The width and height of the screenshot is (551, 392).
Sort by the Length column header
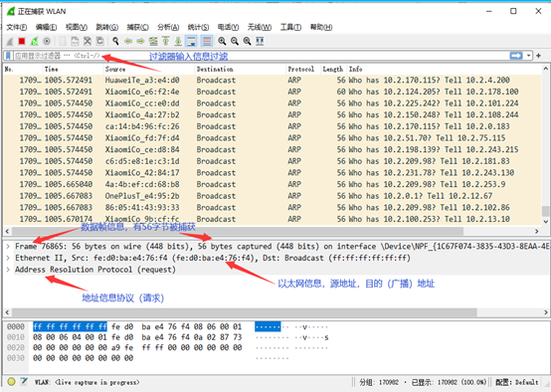tap(333, 69)
